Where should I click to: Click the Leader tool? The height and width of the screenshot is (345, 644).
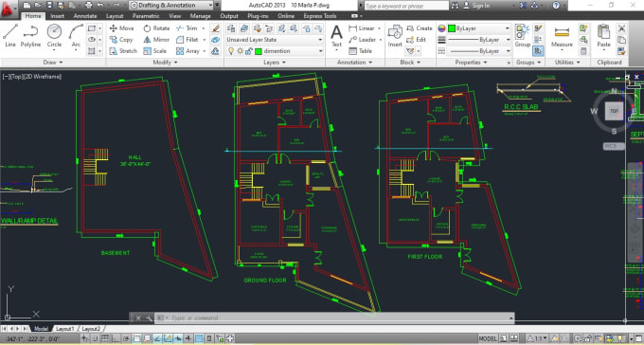click(362, 40)
